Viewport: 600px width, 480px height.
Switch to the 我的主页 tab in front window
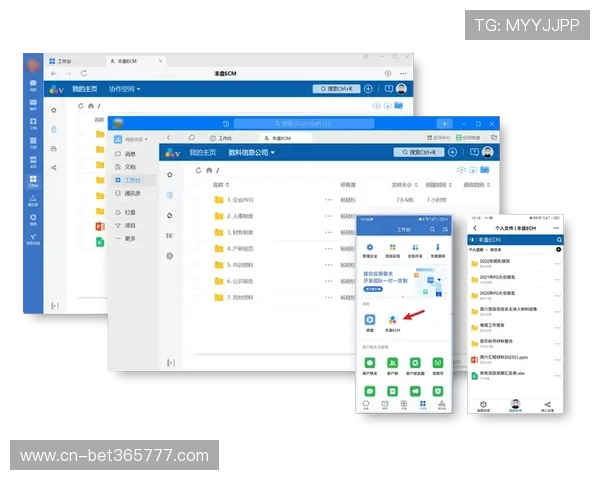pos(200,153)
